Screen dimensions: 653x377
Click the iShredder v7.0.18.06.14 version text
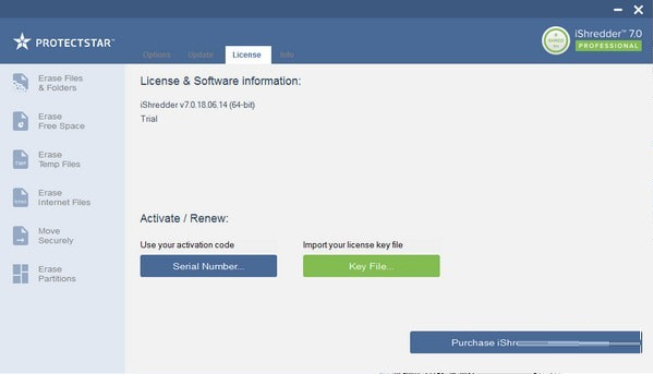[197, 105]
